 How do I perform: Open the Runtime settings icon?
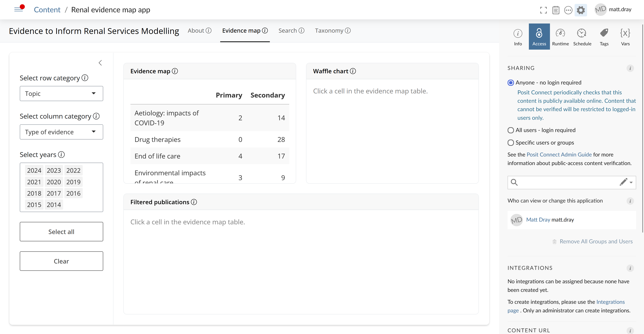(x=560, y=36)
